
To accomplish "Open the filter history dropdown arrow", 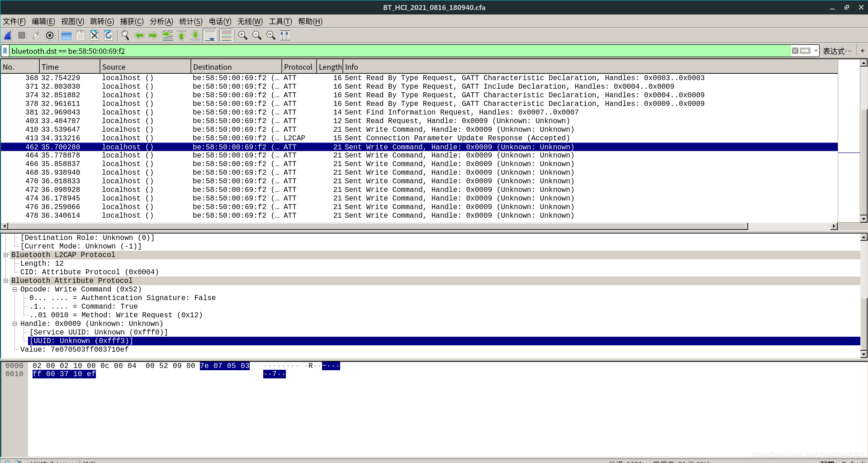I will [816, 51].
